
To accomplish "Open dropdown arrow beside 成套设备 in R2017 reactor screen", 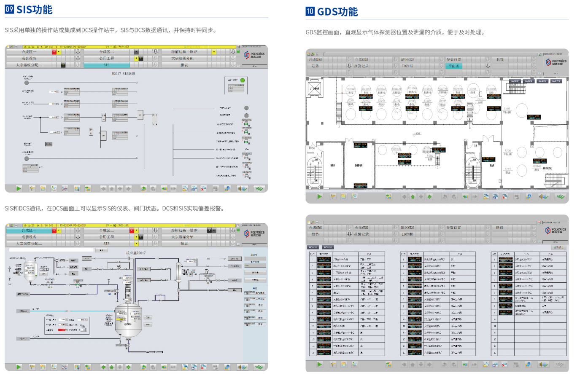I will 78,237.
